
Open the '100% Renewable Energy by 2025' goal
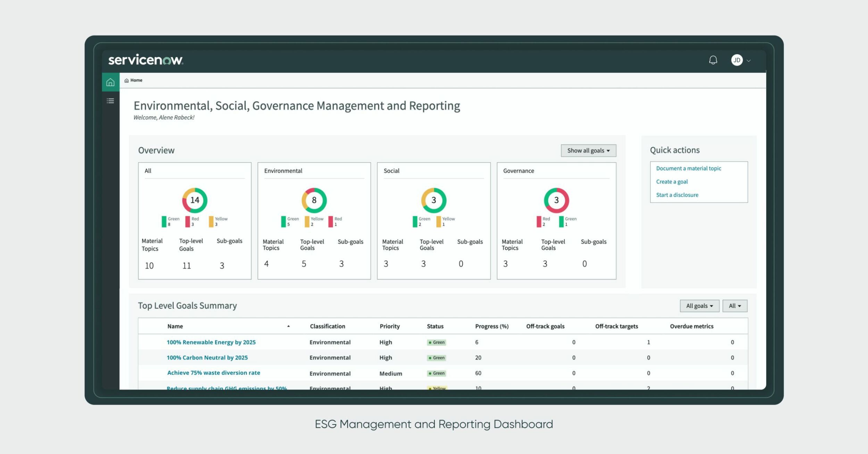click(x=211, y=342)
